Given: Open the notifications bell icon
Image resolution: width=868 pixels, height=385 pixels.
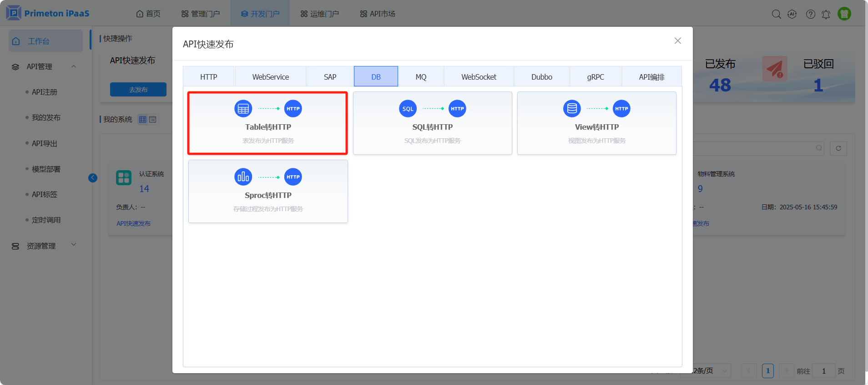Looking at the screenshot, I should point(826,14).
